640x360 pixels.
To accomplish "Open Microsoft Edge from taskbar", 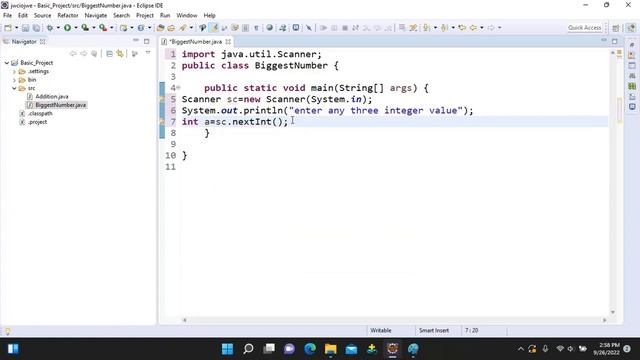I will click(x=310, y=349).
